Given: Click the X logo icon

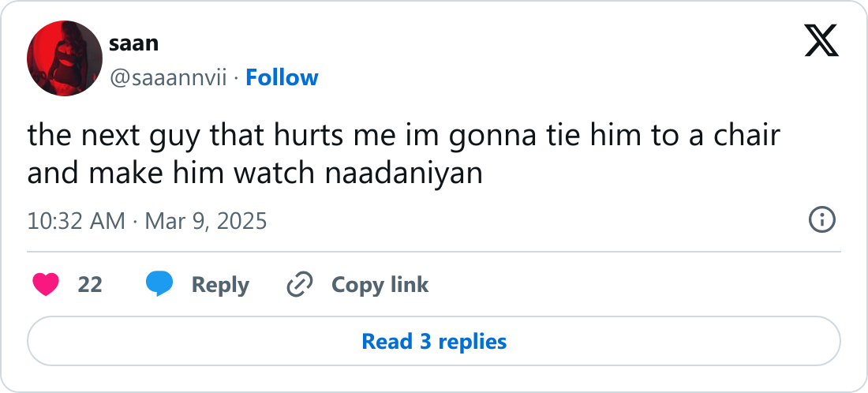Looking at the screenshot, I should 821,39.
